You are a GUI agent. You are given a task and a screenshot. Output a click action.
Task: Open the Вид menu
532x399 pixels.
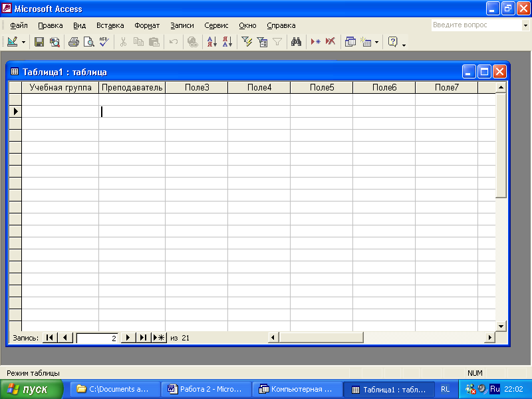coord(79,25)
